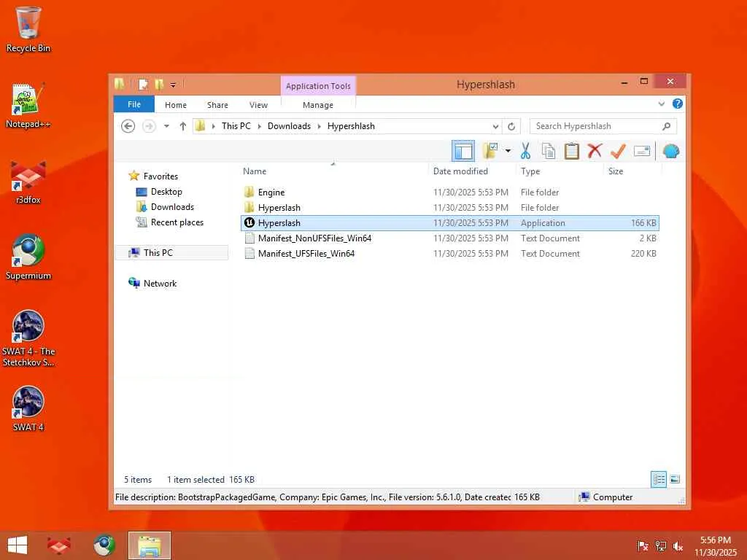Toggle the navigation pane toolbar button
The height and width of the screenshot is (560, 747).
(x=463, y=152)
